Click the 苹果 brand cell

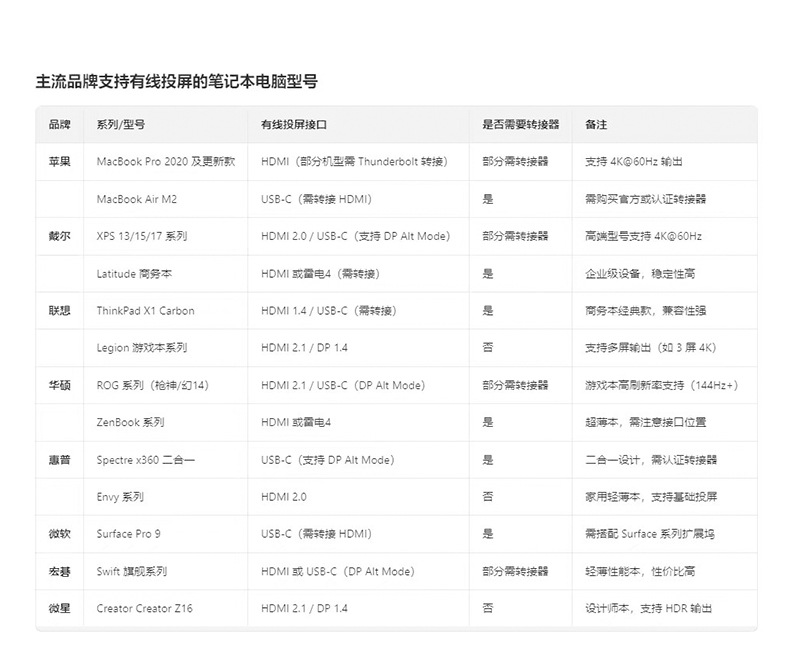click(59, 162)
